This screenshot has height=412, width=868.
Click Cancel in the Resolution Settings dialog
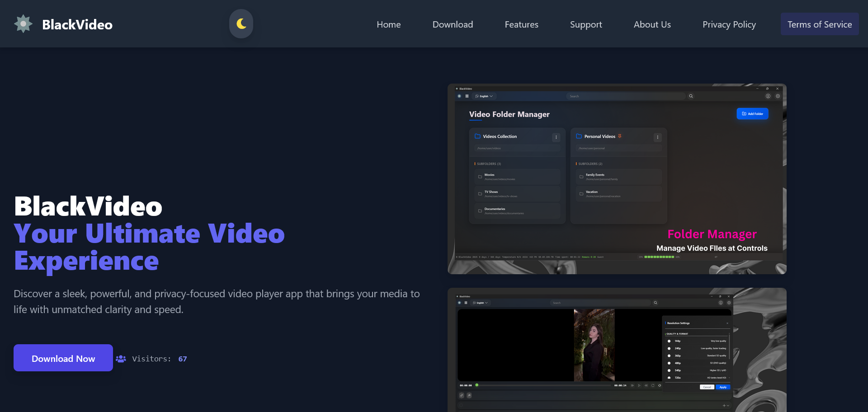tap(707, 387)
